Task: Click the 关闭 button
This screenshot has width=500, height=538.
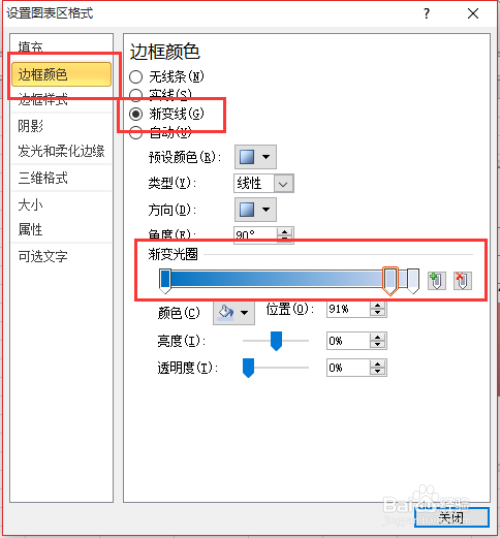Action: [x=452, y=517]
